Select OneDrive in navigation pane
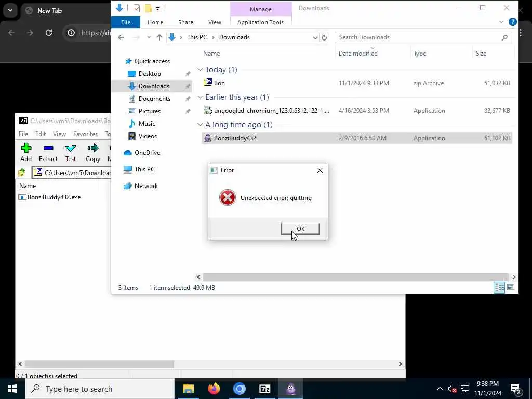Viewport: 532px width, 399px height. tap(147, 153)
